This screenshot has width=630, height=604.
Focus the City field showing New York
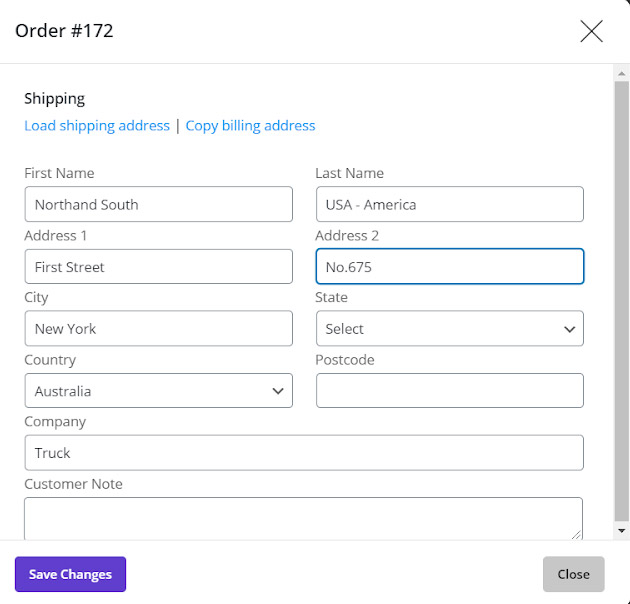tap(158, 329)
